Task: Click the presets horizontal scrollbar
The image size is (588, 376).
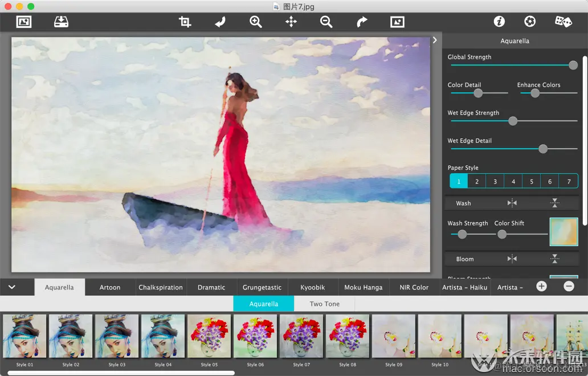Action: click(121, 373)
